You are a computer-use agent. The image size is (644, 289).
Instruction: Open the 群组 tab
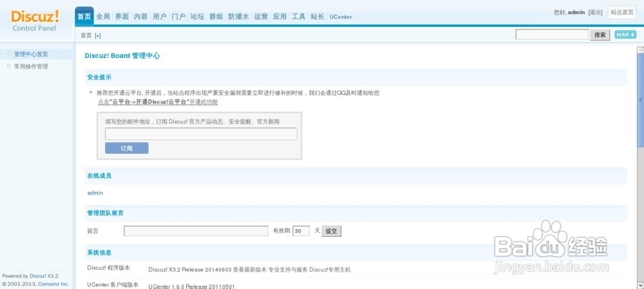pyautogui.click(x=216, y=17)
